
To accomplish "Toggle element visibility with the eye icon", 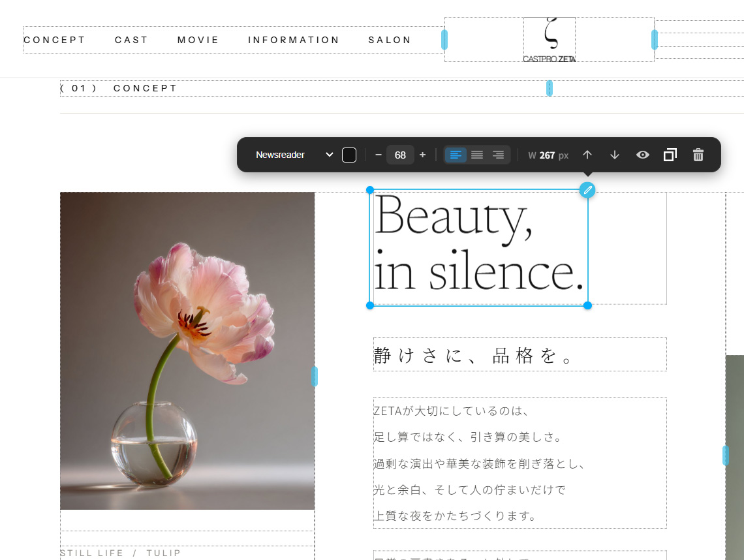I will (642, 155).
